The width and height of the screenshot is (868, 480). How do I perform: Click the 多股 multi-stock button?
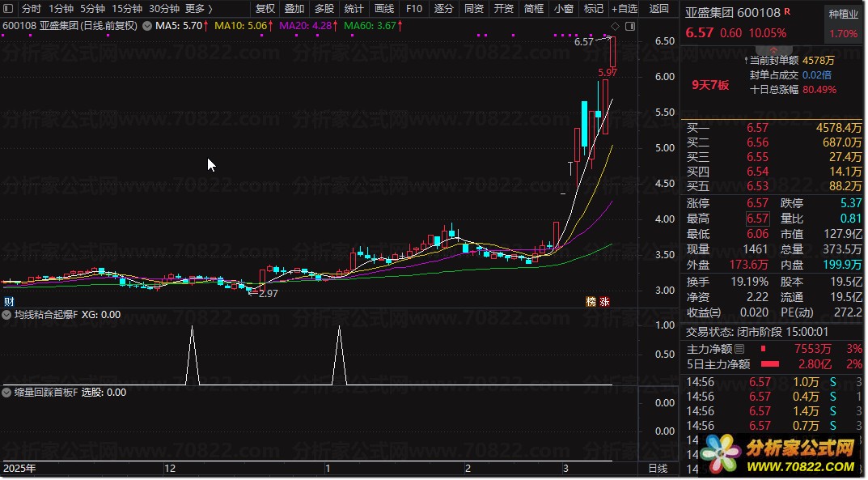point(324,8)
